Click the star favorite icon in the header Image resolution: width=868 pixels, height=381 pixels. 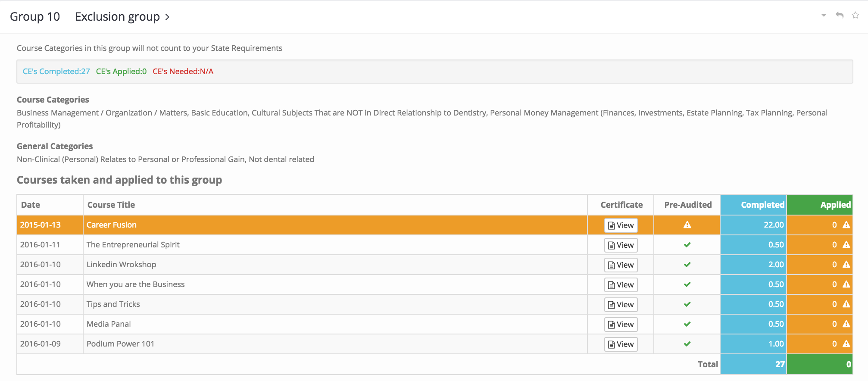[x=856, y=15]
